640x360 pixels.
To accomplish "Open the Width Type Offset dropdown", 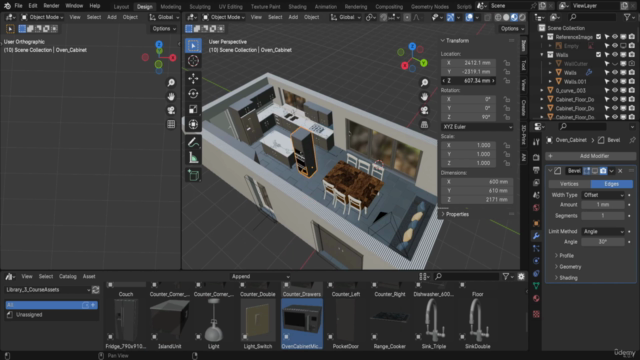I will (603, 195).
